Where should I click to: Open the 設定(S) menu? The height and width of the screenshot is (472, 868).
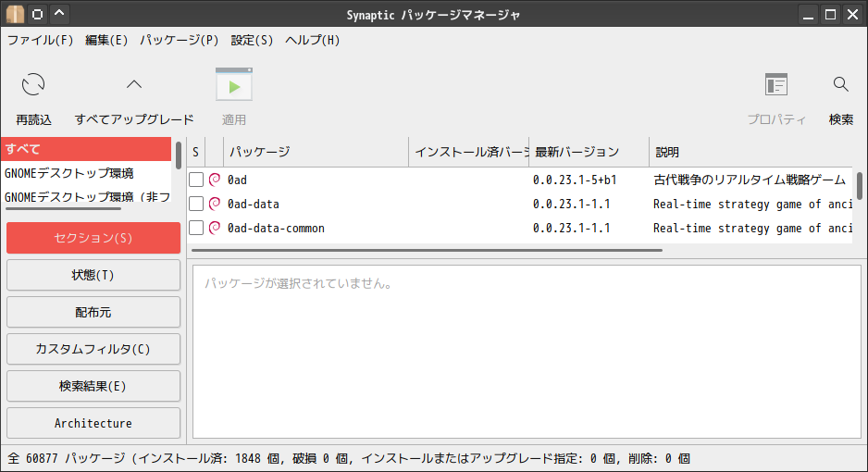(252, 41)
